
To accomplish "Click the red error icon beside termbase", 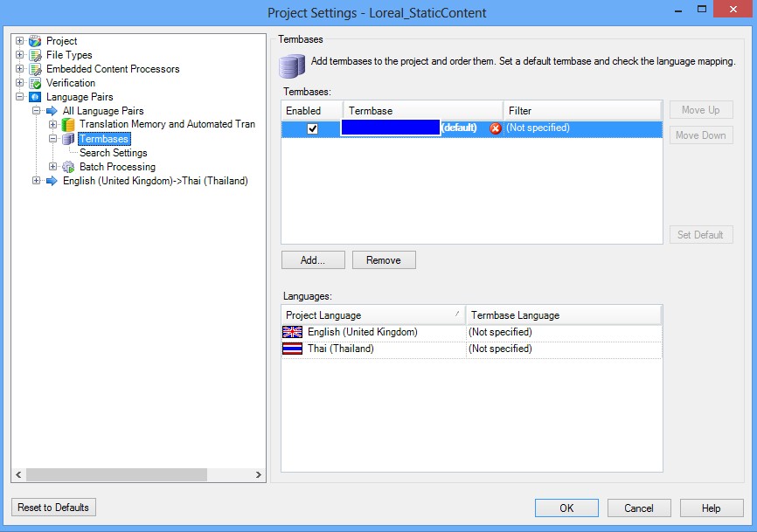I will [496, 128].
